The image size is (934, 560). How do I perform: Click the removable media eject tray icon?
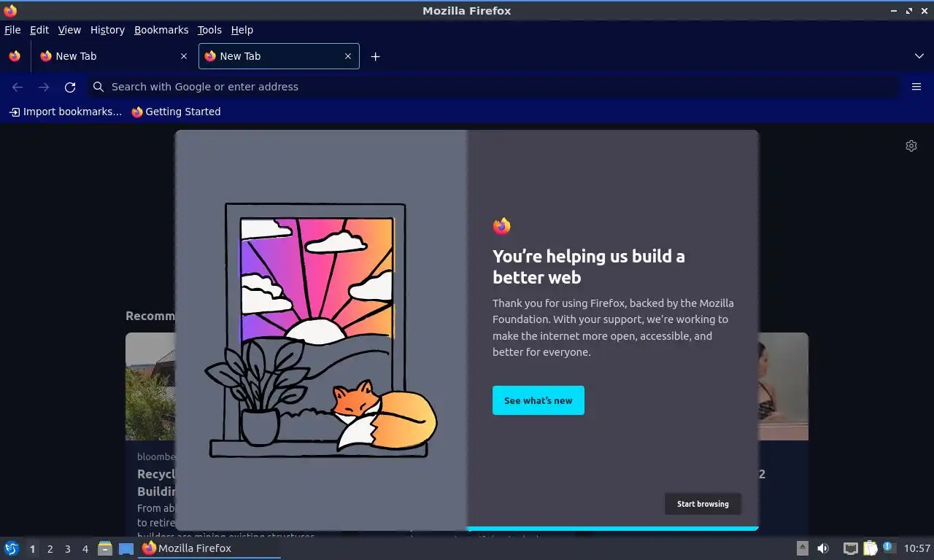pyautogui.click(x=802, y=548)
